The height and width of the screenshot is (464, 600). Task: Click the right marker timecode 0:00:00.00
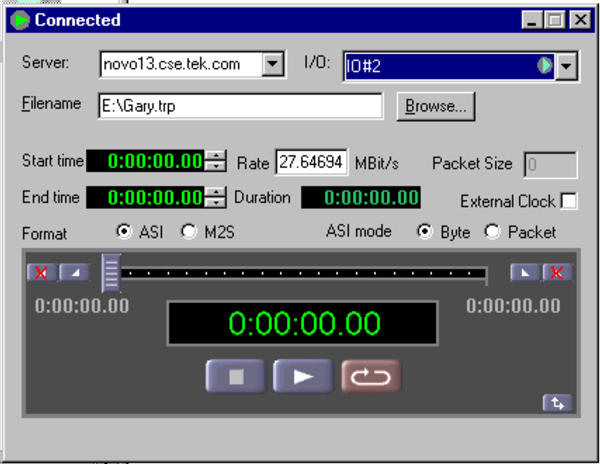point(514,306)
